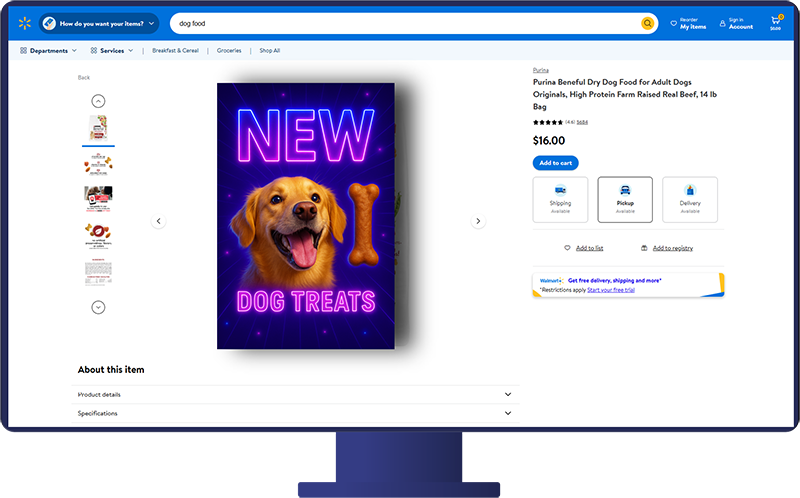Click the Walmart spark logo
This screenshot has height=498, width=800.
[x=24, y=23]
